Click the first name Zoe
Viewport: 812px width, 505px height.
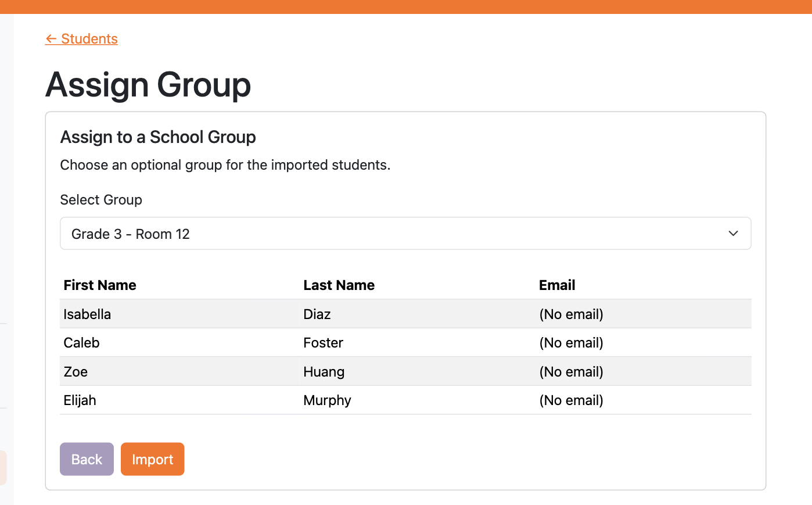click(x=76, y=372)
